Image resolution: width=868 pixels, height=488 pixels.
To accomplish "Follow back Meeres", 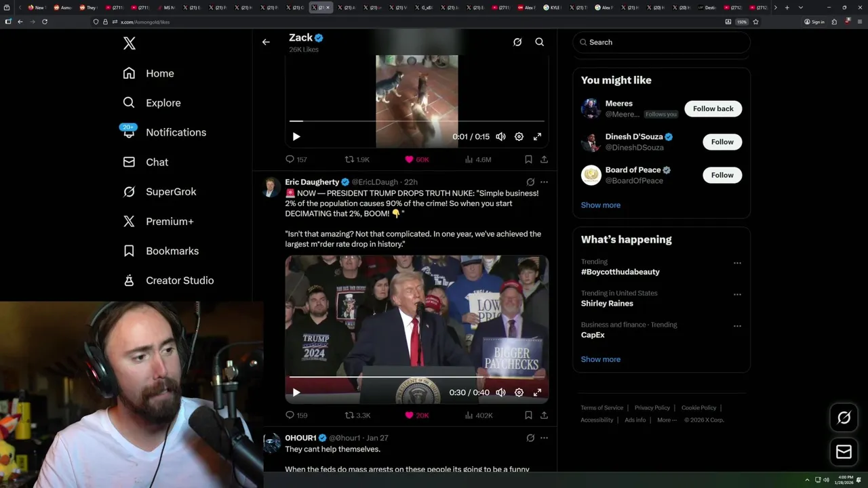I will 713,108.
